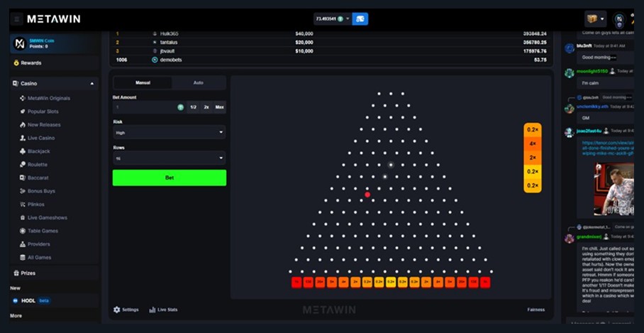Switch to the Manual betting tab
Image resolution: width=644 pixels, height=333 pixels.
(x=143, y=83)
